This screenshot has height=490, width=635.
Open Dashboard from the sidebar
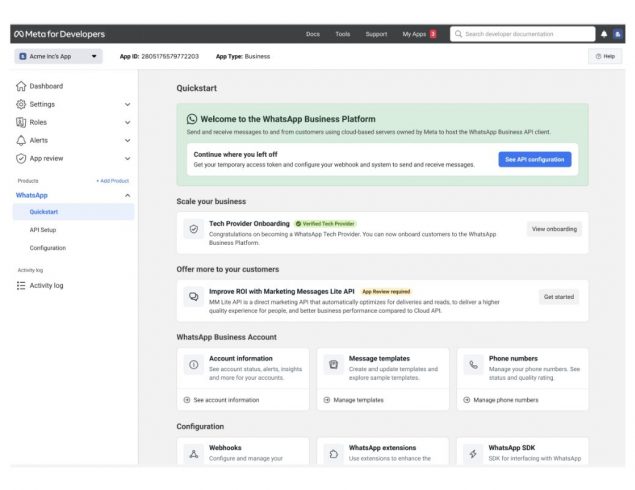46,86
